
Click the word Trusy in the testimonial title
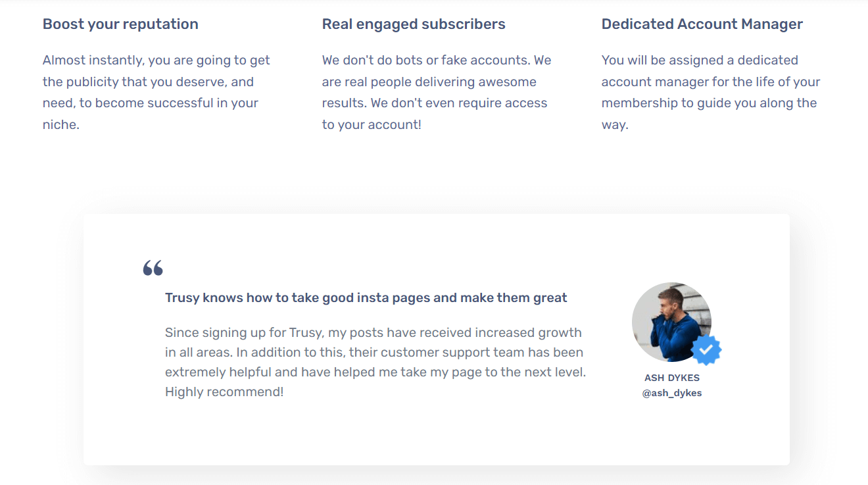click(182, 298)
